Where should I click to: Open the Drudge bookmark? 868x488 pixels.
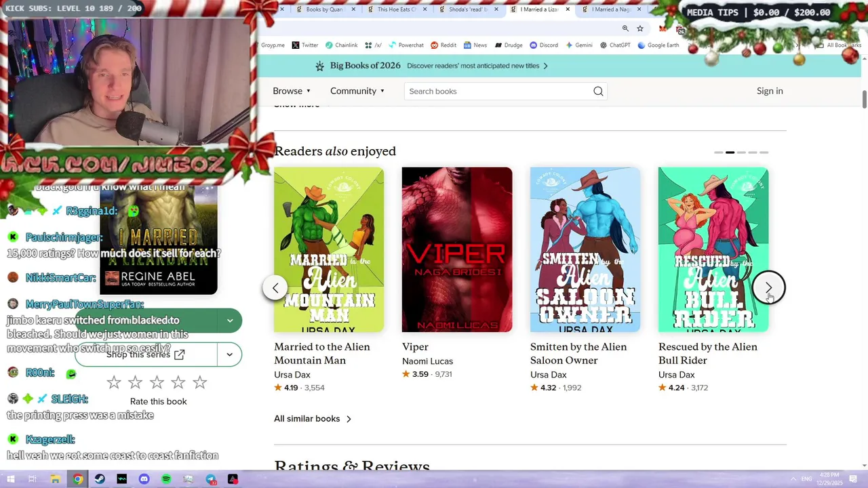pos(509,45)
